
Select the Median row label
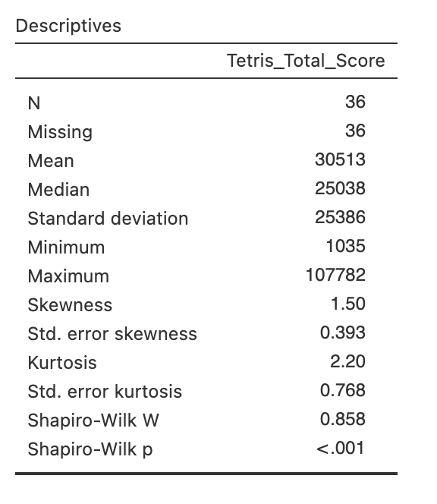click(x=58, y=190)
